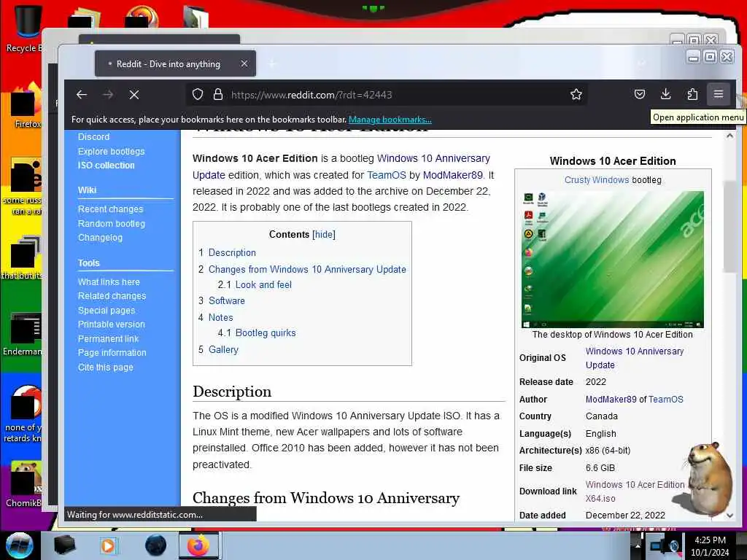Open ISO collection sidebar link

tap(107, 166)
